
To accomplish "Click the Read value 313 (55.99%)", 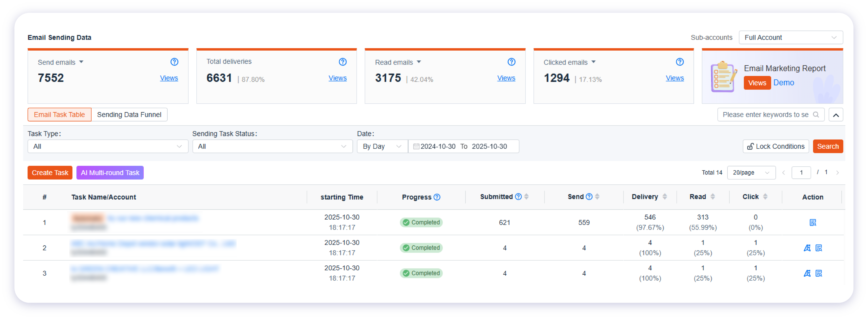I will pos(703,222).
